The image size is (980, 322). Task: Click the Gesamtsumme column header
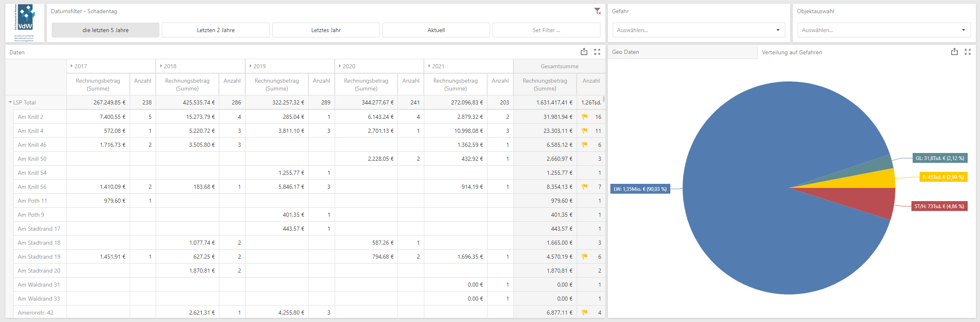pos(559,66)
